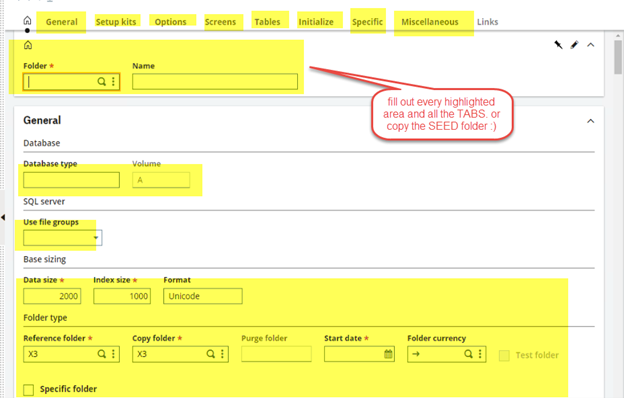Click the Database type field

tap(71, 180)
